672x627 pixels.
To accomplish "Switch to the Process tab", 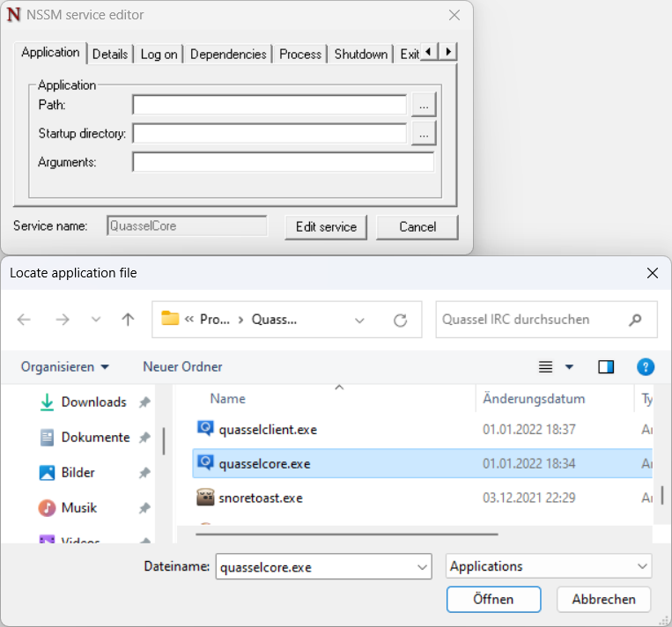I will [300, 55].
